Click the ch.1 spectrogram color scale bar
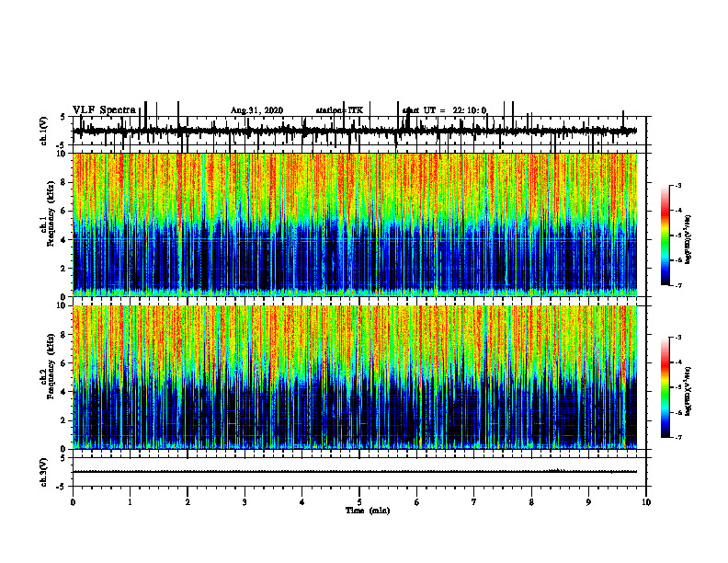728x563 pixels. click(x=665, y=236)
